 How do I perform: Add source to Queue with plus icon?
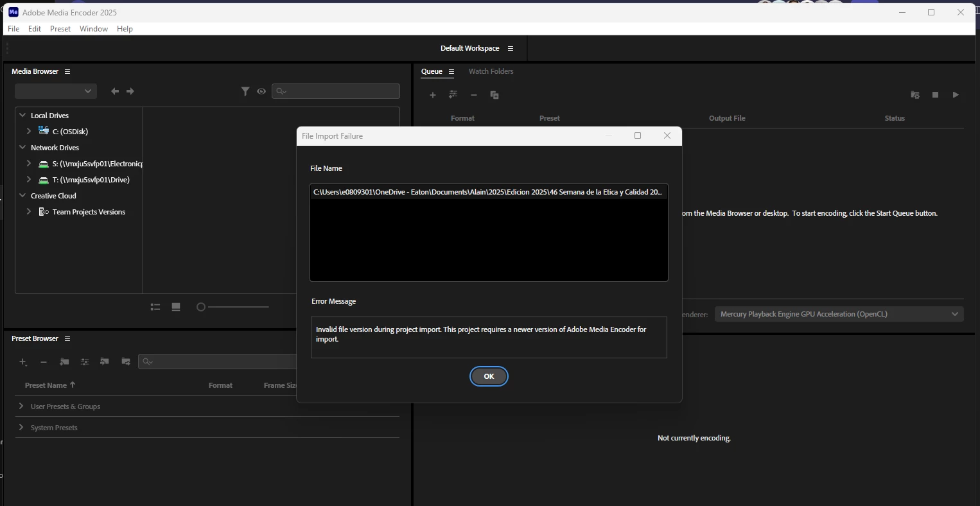pos(433,95)
